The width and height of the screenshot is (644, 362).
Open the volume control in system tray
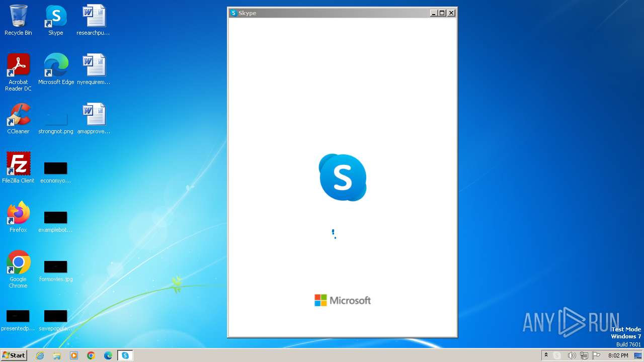[572, 355]
